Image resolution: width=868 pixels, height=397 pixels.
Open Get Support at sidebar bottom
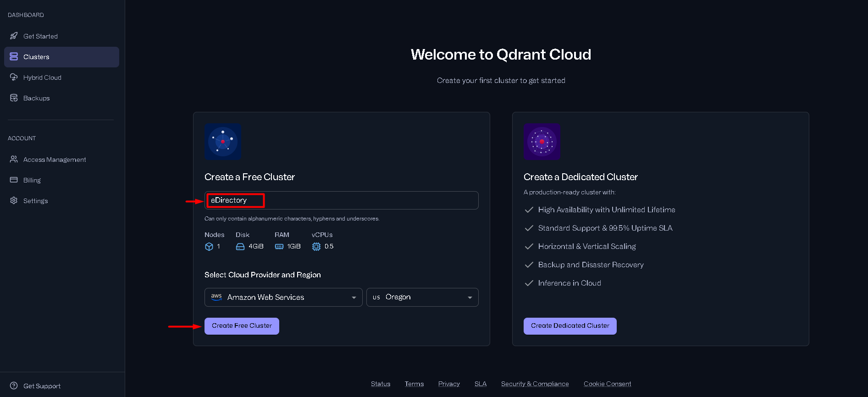click(x=61, y=386)
